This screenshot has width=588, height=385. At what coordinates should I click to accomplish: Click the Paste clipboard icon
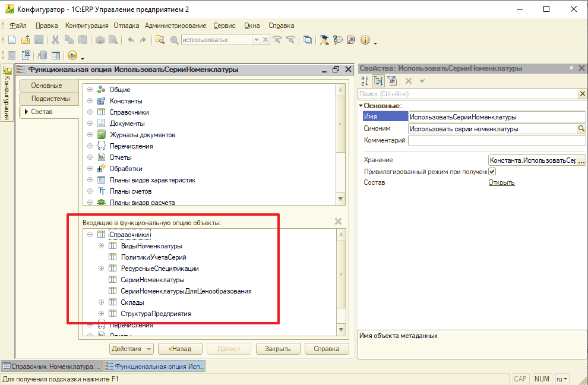[83, 40]
